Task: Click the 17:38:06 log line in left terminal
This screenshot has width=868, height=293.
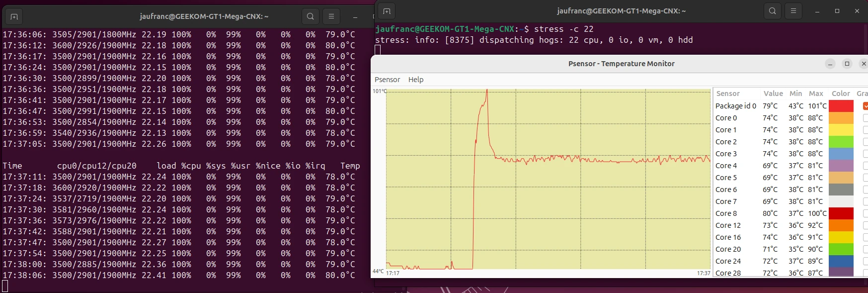Action: point(179,275)
